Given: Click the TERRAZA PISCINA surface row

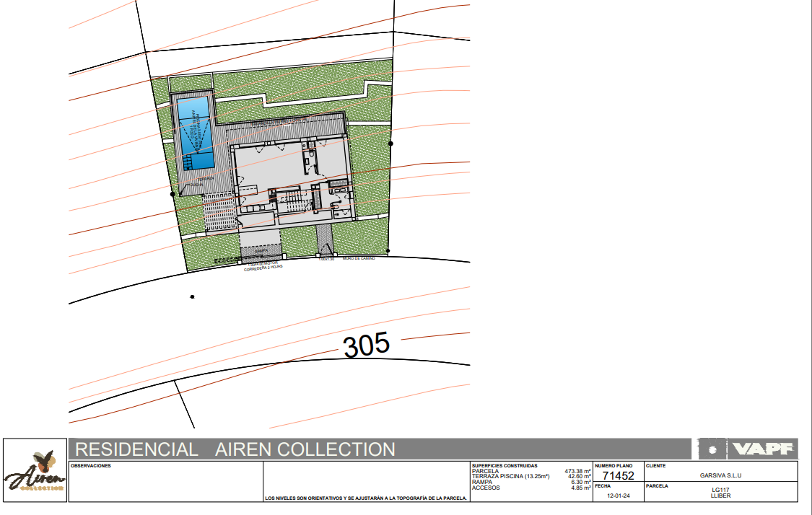Looking at the screenshot, I should point(510,477).
